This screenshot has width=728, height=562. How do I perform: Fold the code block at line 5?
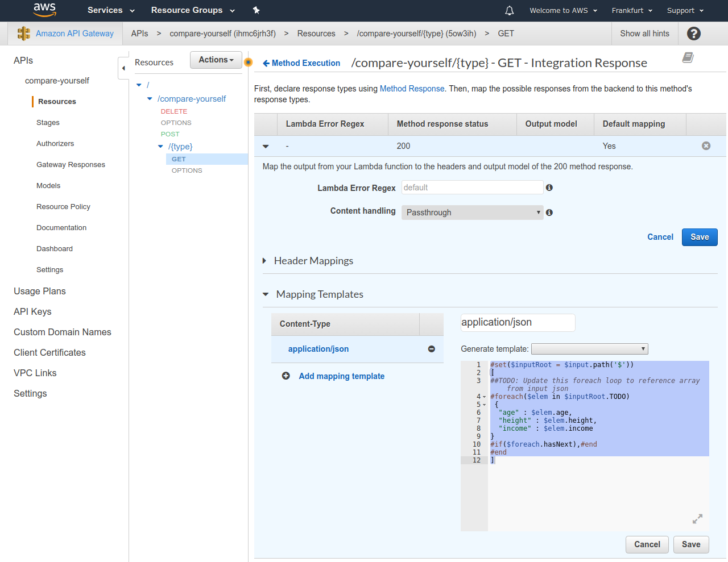(x=485, y=405)
